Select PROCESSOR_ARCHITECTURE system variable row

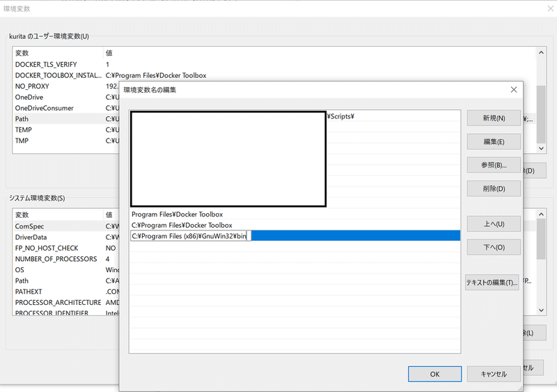67,302
